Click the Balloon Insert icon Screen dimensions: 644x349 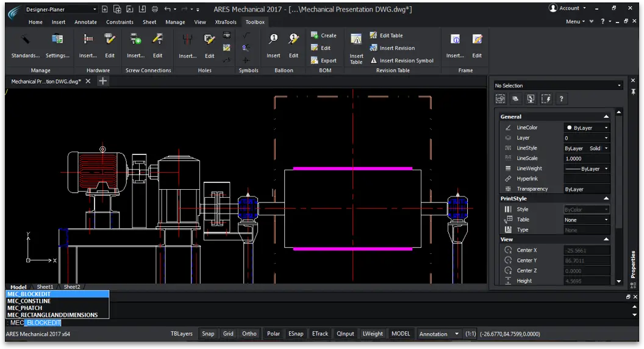coord(273,40)
